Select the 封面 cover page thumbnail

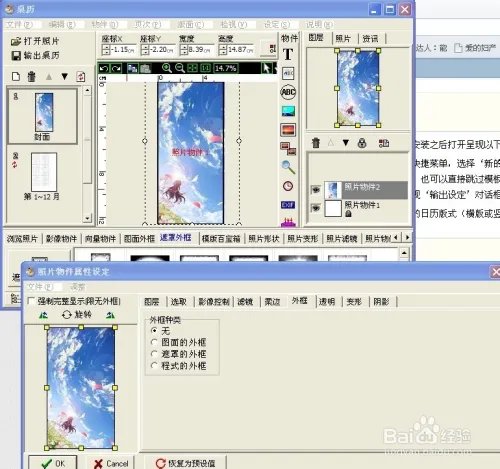coord(43,116)
